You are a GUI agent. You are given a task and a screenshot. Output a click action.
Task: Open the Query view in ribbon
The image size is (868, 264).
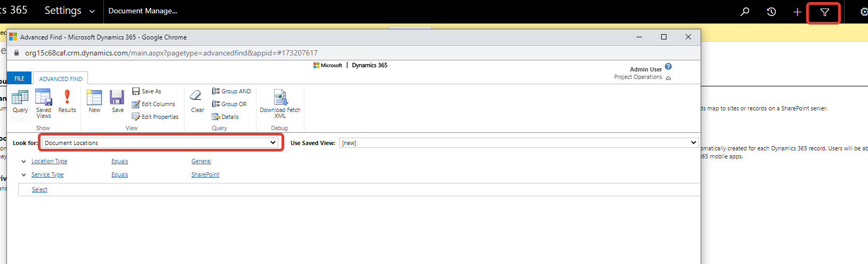click(20, 101)
